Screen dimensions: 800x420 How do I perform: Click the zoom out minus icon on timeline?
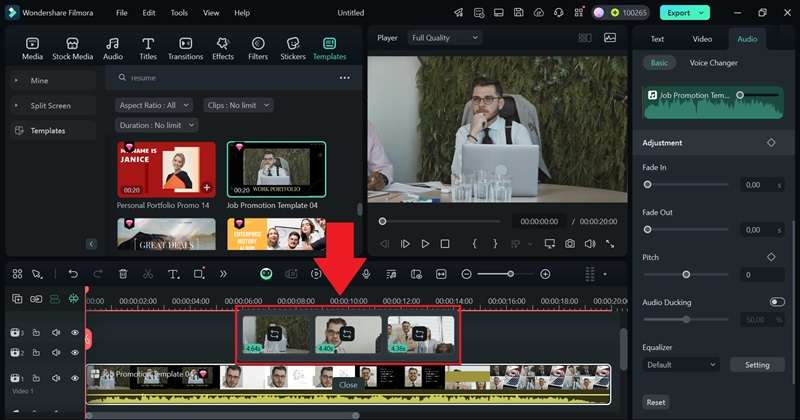point(466,274)
